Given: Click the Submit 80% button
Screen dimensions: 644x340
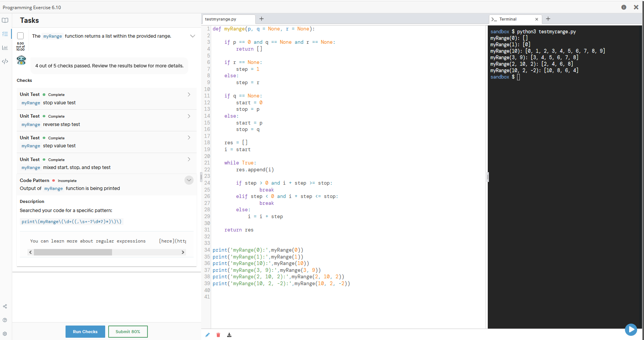Looking at the screenshot, I should (128, 332).
